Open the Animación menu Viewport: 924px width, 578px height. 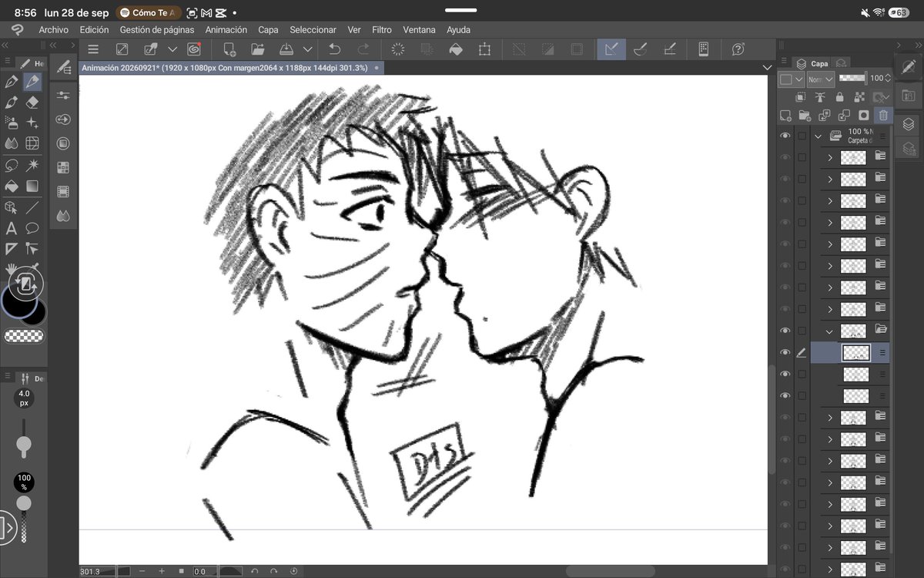[226, 30]
